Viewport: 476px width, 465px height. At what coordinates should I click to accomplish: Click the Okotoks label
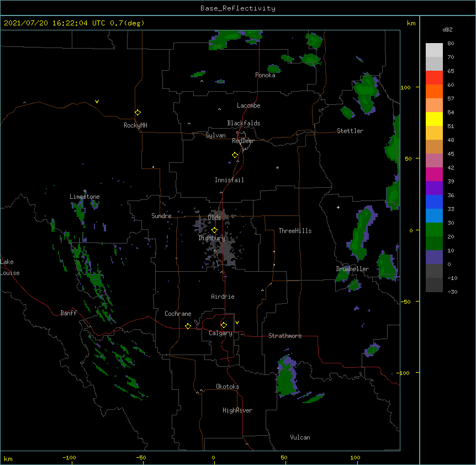228,387
